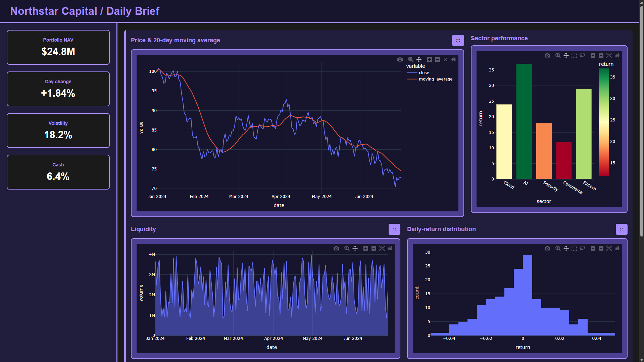Autoscale the Liquidity chart

pyautogui.click(x=382, y=248)
